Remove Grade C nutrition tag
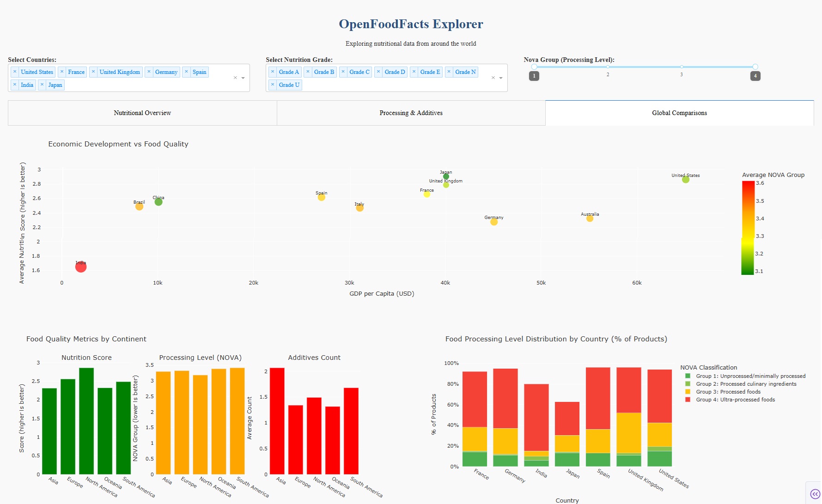The height and width of the screenshot is (504, 822). (343, 72)
